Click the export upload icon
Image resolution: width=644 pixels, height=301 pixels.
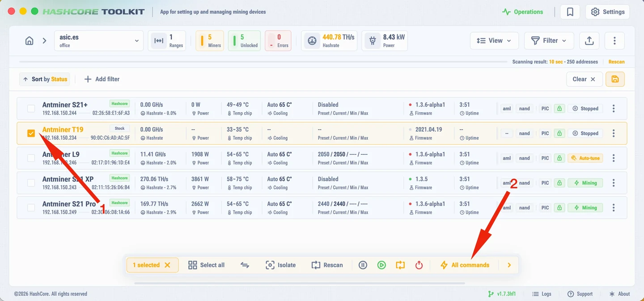[x=589, y=41]
